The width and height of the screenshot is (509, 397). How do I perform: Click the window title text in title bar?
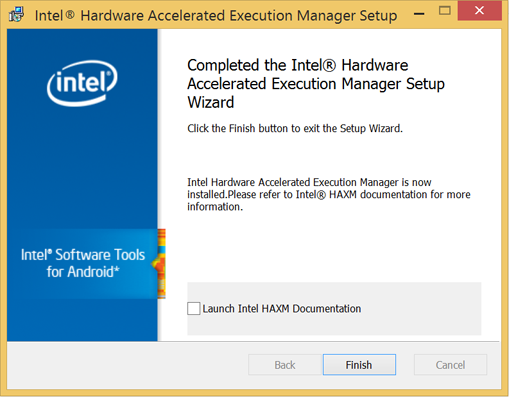216,15
